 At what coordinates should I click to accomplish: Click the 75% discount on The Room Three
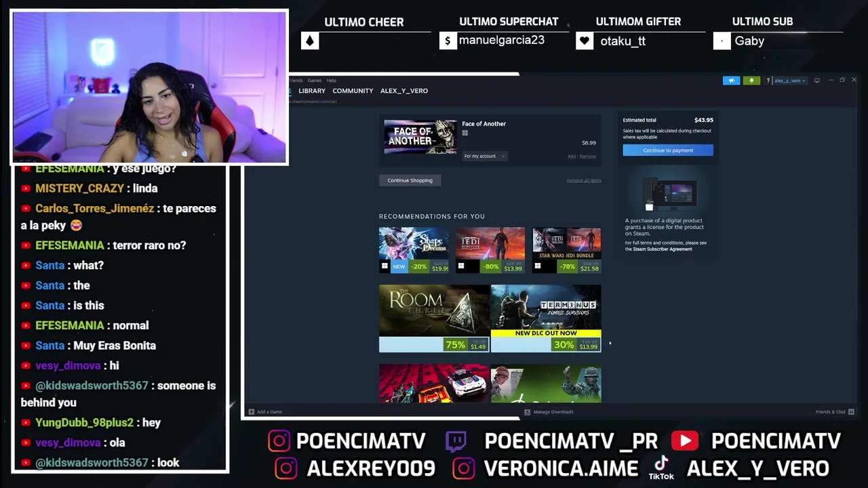coord(456,346)
